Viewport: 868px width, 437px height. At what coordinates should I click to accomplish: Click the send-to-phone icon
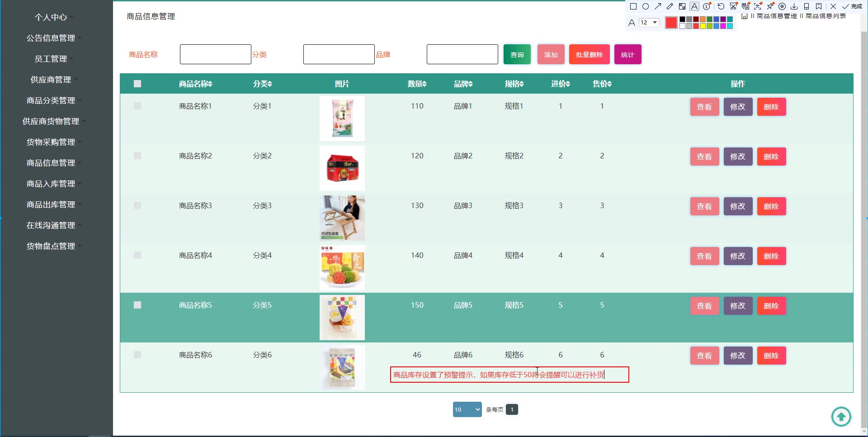coord(807,6)
